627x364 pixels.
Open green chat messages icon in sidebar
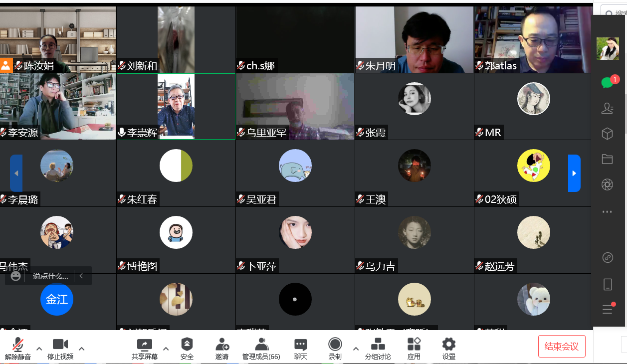pyautogui.click(x=607, y=83)
